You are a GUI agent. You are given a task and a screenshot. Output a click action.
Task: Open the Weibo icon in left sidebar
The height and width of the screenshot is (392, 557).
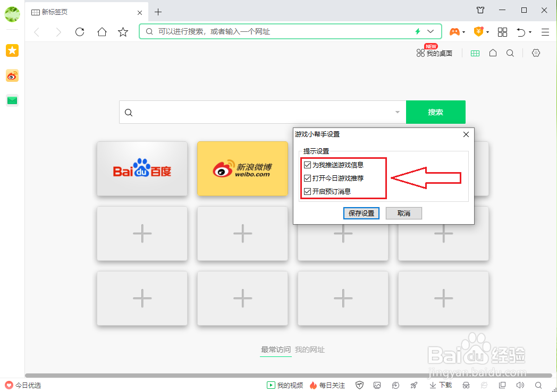(x=12, y=76)
